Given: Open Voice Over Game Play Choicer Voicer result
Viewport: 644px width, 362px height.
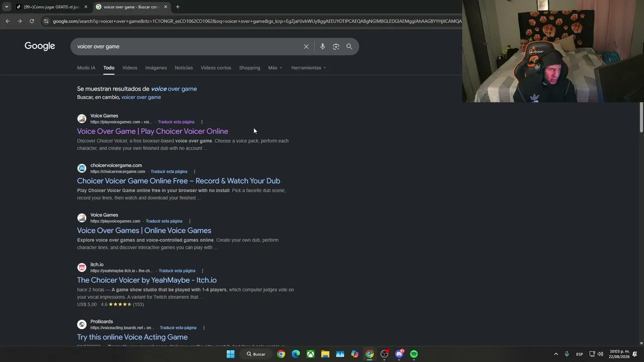Looking at the screenshot, I should click(x=152, y=131).
